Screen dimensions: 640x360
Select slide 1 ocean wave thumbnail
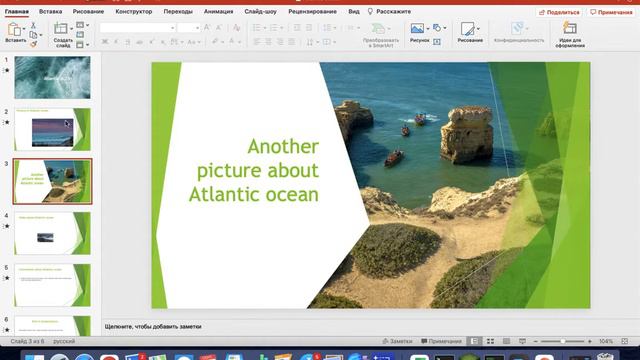52,78
